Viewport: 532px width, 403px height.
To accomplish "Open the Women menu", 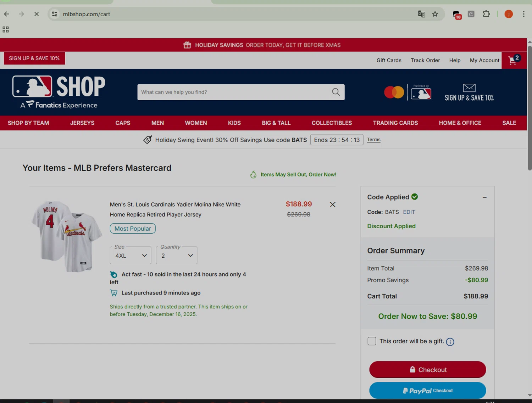I will coord(196,123).
